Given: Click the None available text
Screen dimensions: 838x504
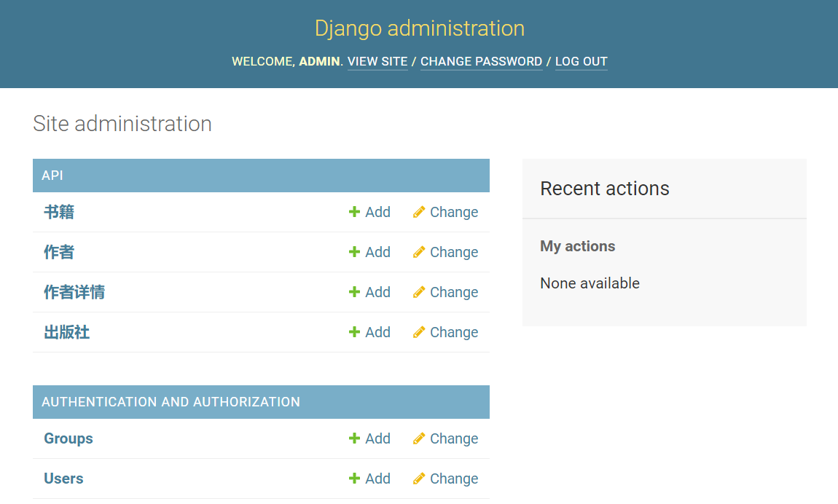Looking at the screenshot, I should click(x=590, y=283).
